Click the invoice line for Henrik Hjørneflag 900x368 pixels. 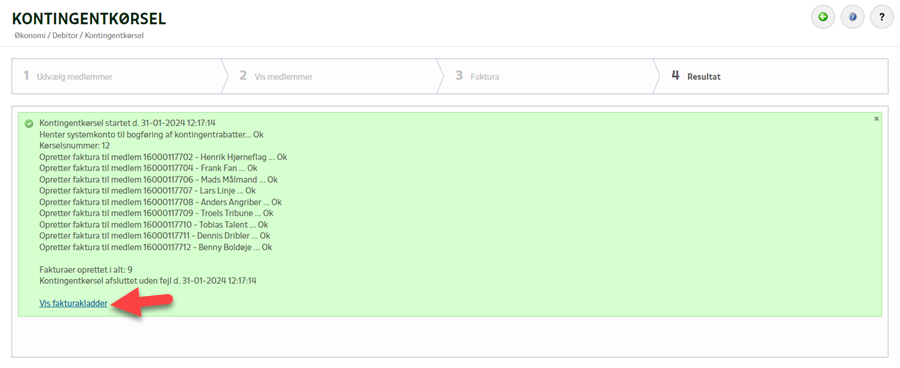[x=163, y=157]
